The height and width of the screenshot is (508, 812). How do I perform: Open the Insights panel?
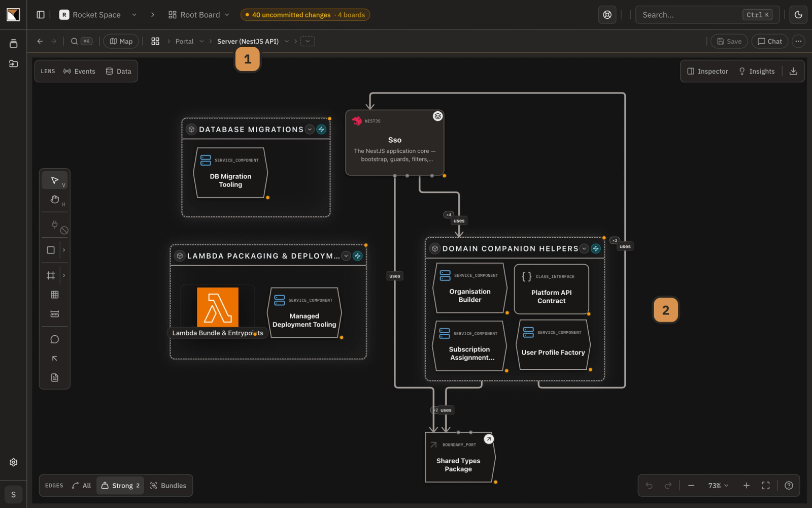click(757, 71)
